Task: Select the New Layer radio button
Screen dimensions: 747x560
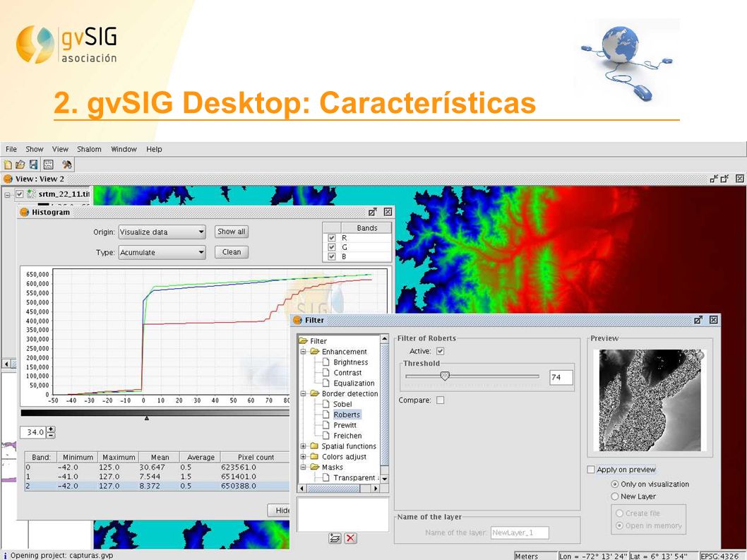Action: [615, 496]
